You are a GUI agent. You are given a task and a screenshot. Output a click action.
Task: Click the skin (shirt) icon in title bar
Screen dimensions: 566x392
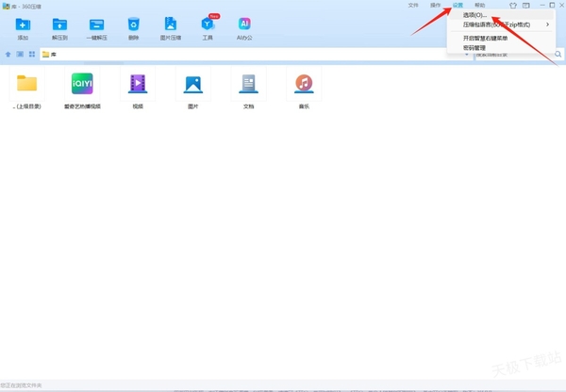click(x=513, y=5)
